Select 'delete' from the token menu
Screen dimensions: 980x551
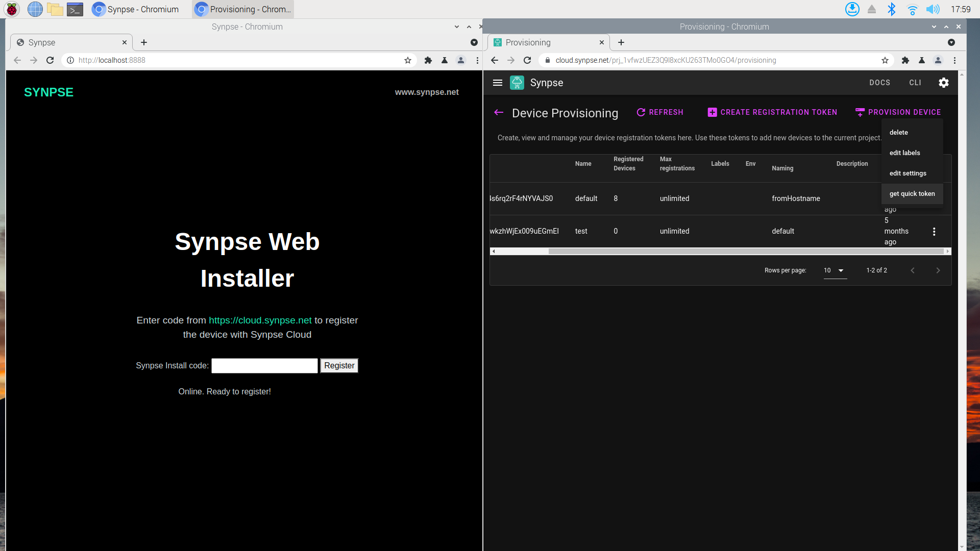898,133
